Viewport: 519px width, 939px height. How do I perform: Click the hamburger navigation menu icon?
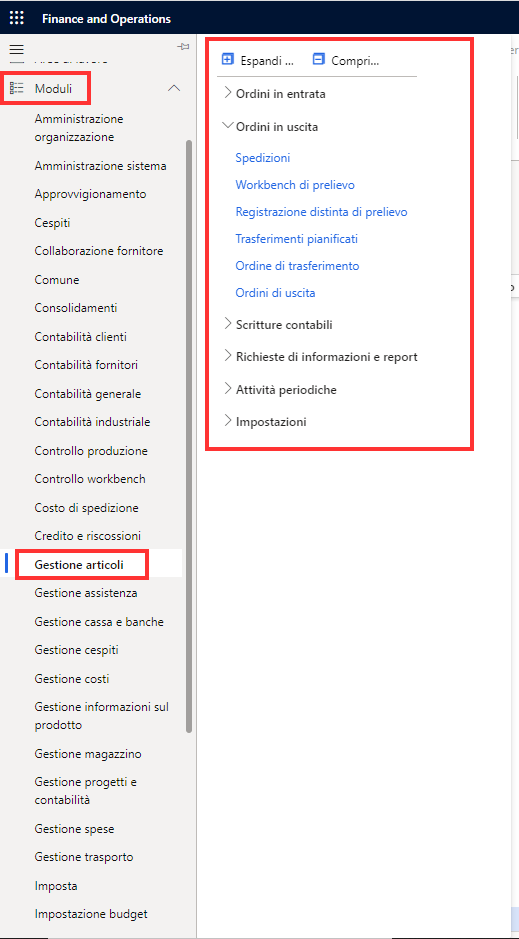pyautogui.click(x=17, y=50)
